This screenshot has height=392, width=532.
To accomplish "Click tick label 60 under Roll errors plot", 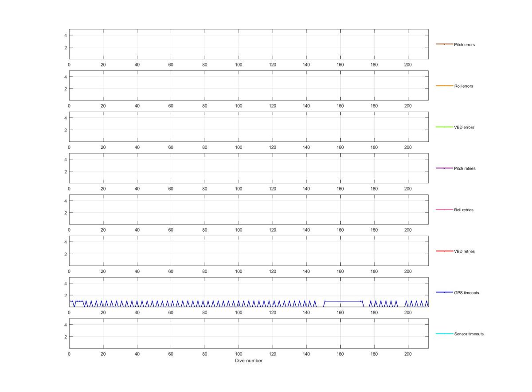I will (x=171, y=106).
